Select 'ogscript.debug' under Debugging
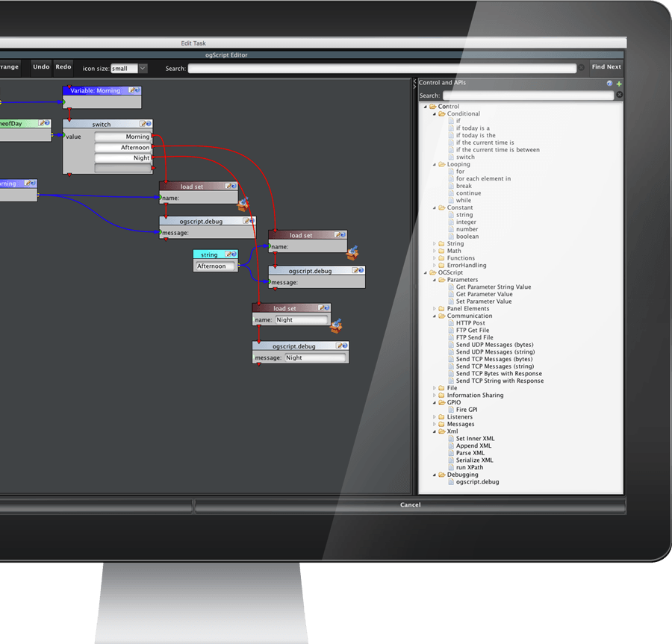Screen dimensions: 672x644 click(x=477, y=482)
